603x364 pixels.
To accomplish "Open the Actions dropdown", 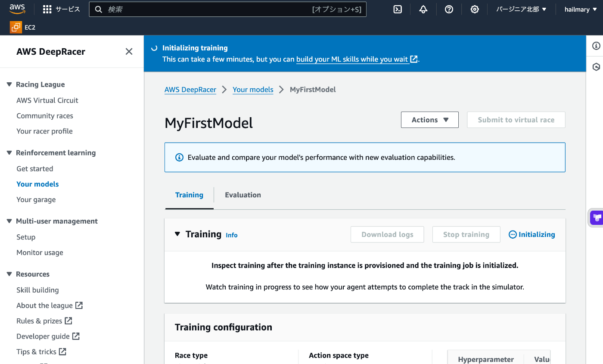I will pos(430,120).
